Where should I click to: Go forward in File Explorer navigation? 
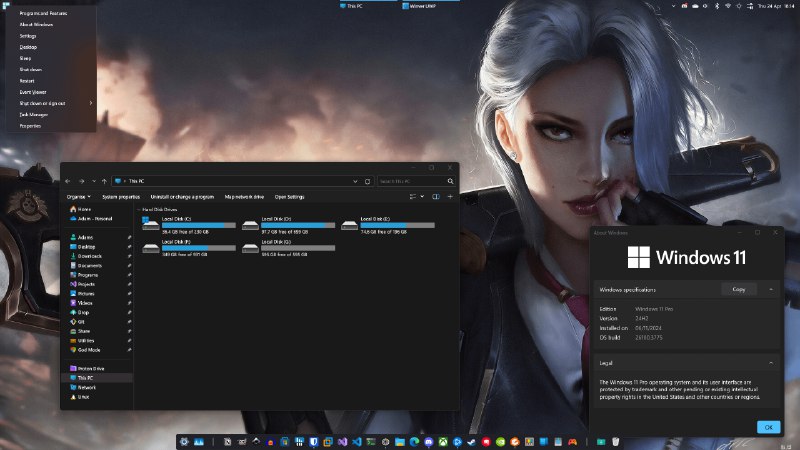(x=81, y=181)
